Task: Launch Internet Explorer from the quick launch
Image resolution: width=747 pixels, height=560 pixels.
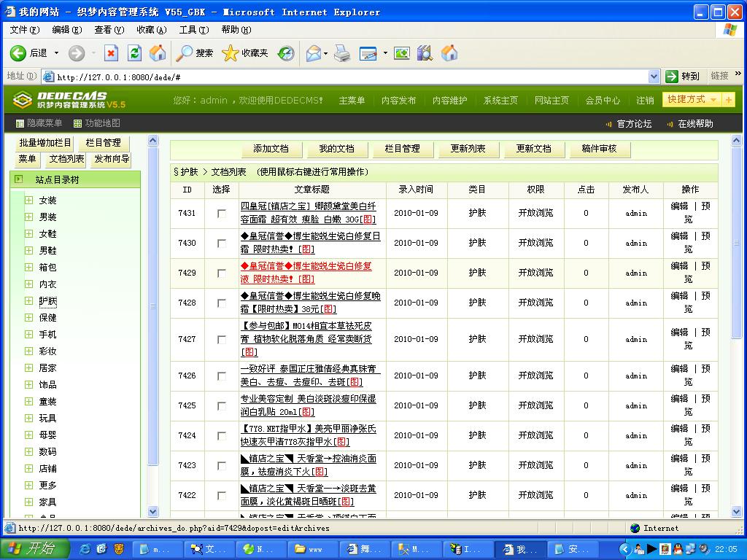Action: [x=85, y=549]
